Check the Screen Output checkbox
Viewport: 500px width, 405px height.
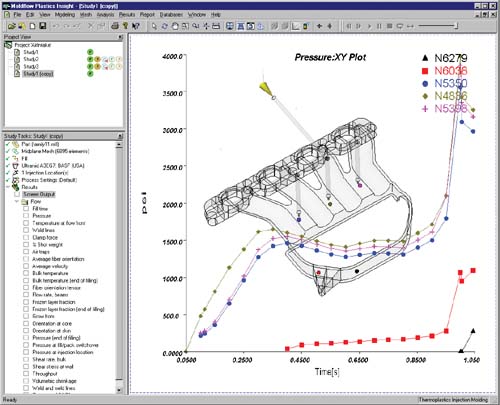(x=17, y=194)
